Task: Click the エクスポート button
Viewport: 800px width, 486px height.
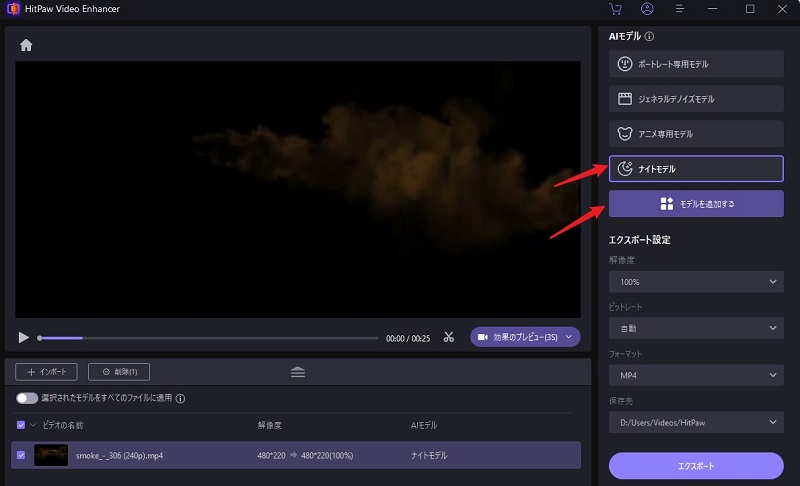Action: [x=696, y=466]
